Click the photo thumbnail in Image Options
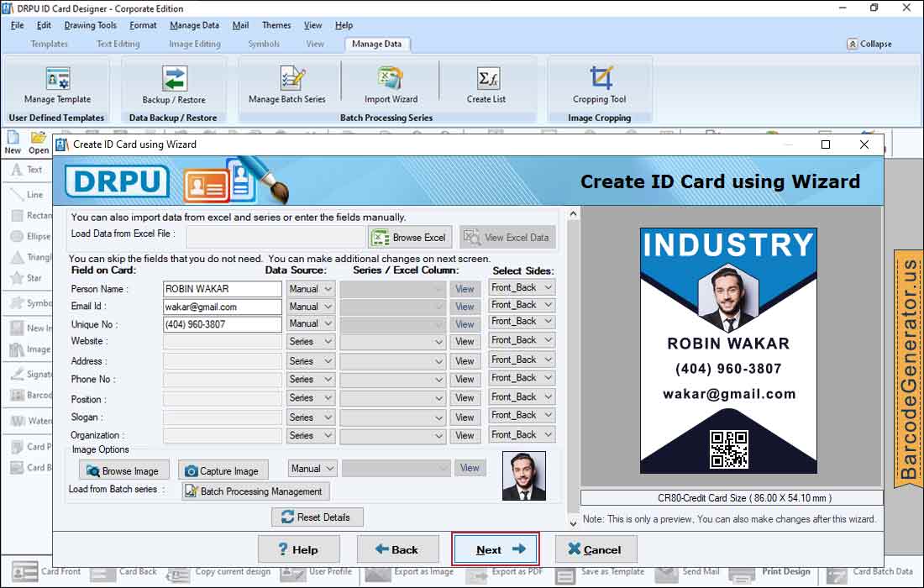The height and width of the screenshot is (588, 924). click(x=524, y=476)
